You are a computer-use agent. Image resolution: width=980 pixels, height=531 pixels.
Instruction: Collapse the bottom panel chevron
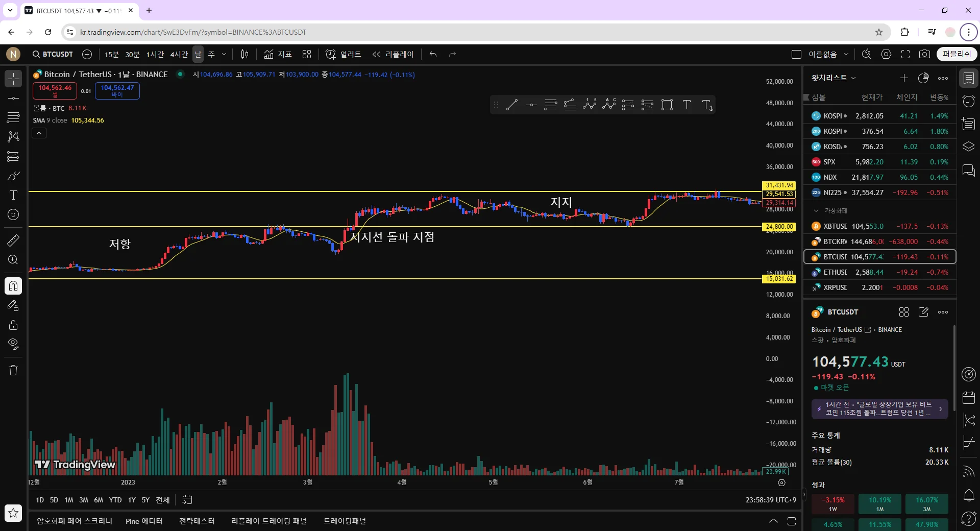pos(774,521)
